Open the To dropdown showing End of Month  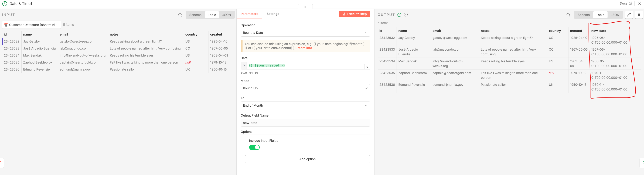[305, 106]
